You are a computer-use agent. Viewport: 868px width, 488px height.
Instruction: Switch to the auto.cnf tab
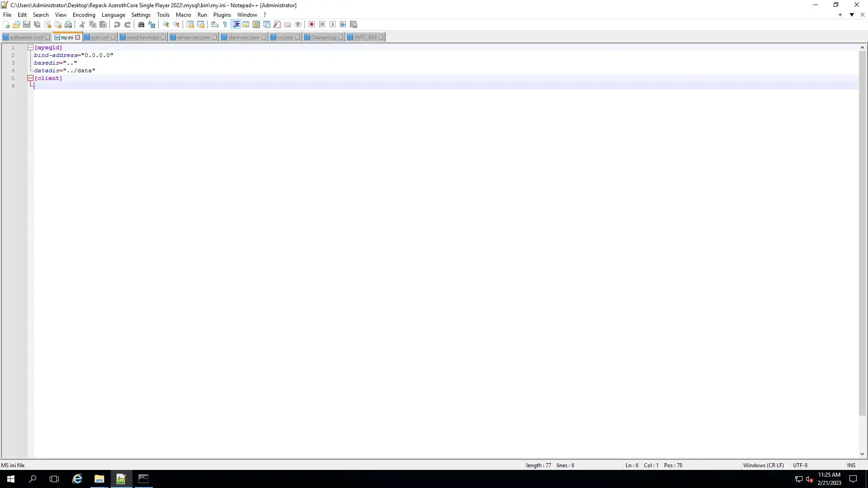coord(99,38)
